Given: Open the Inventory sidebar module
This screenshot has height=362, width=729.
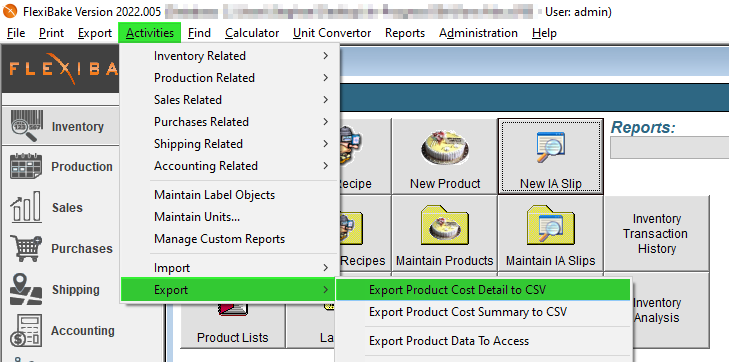Looking at the screenshot, I should coord(60,126).
